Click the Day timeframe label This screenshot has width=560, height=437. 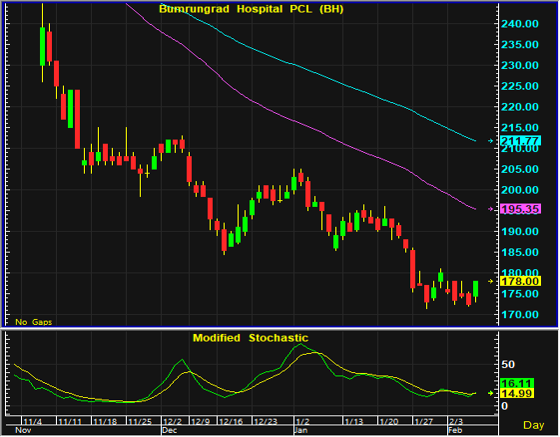pos(534,425)
